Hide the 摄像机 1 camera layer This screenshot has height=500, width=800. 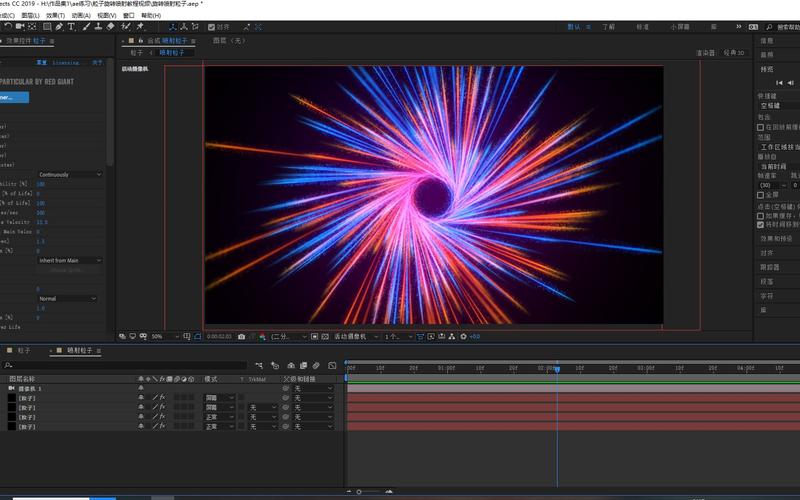click(141, 388)
